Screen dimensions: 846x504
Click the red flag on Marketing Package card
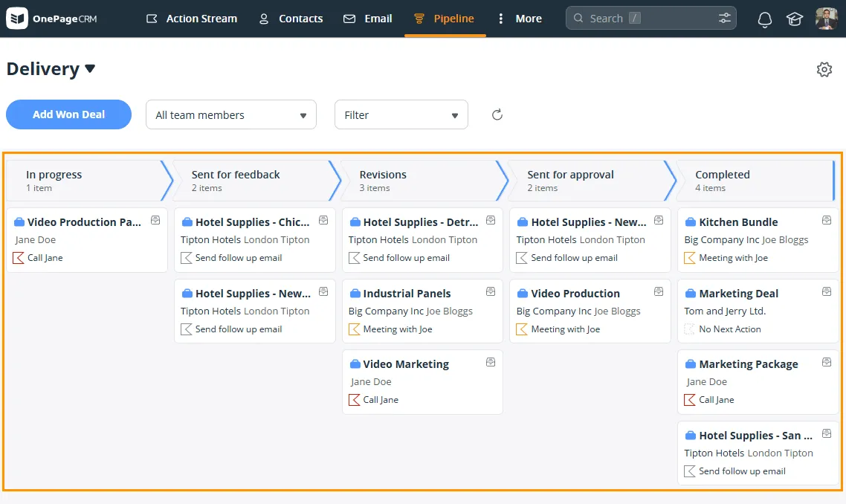point(690,400)
